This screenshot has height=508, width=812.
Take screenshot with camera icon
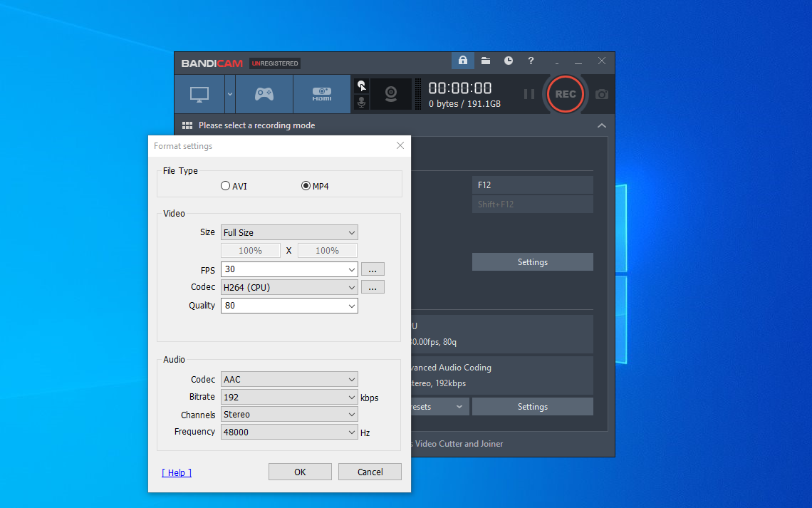(x=602, y=94)
